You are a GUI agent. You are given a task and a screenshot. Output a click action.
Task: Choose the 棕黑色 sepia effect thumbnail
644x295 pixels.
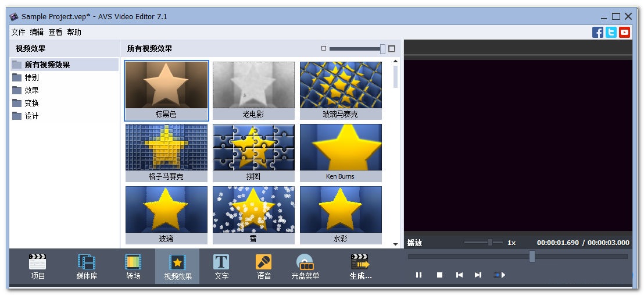pyautogui.click(x=166, y=91)
